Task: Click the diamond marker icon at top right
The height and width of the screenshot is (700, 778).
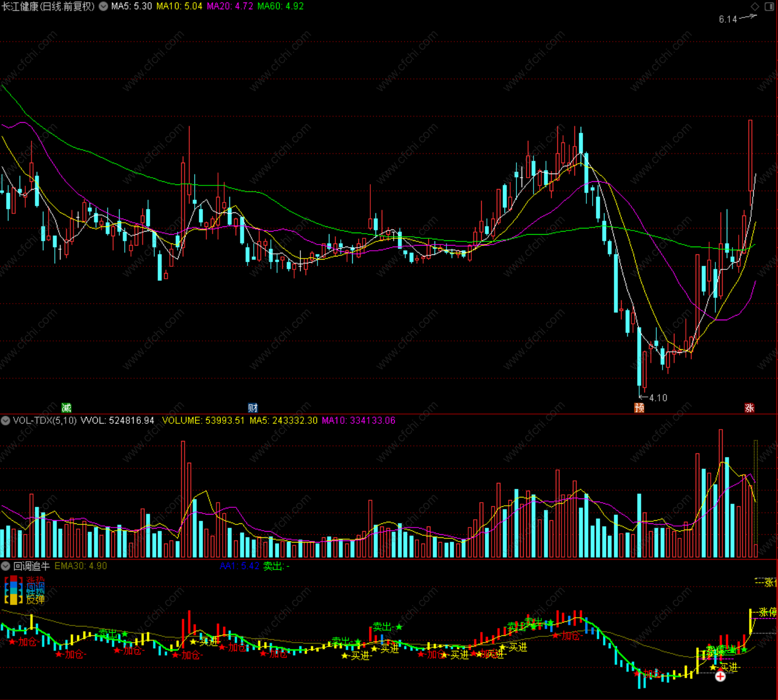Action: pyautogui.click(x=755, y=6)
